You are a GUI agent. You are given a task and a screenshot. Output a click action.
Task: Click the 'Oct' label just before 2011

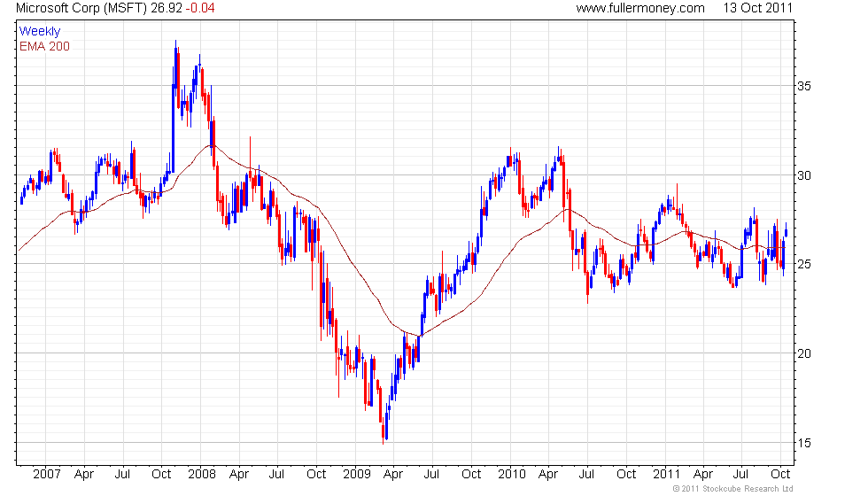(626, 475)
